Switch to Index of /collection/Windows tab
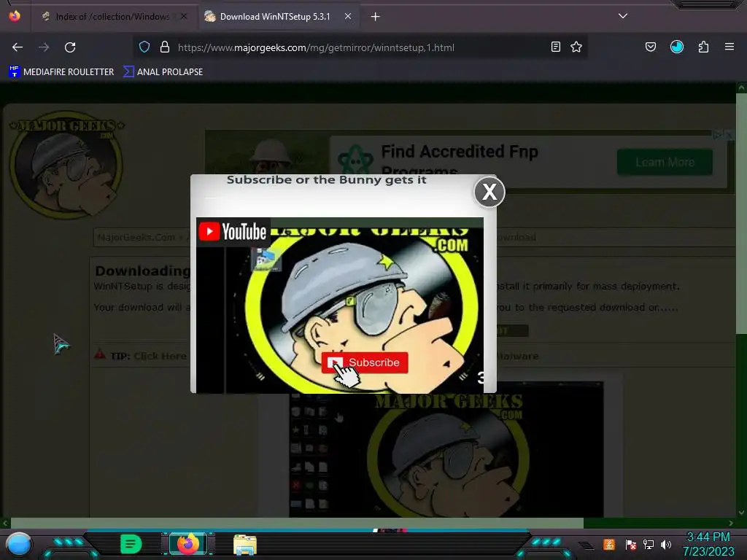This screenshot has width=747, height=560. tap(112, 17)
